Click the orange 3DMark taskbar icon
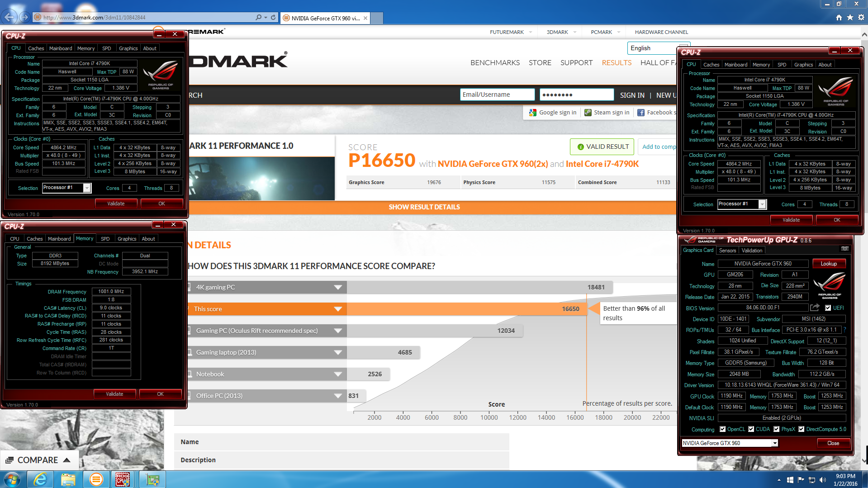The height and width of the screenshot is (488, 868). pyautogui.click(x=96, y=479)
